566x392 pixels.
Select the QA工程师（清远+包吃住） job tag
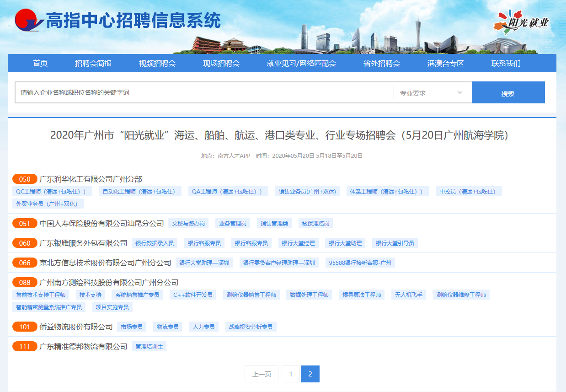point(228,191)
